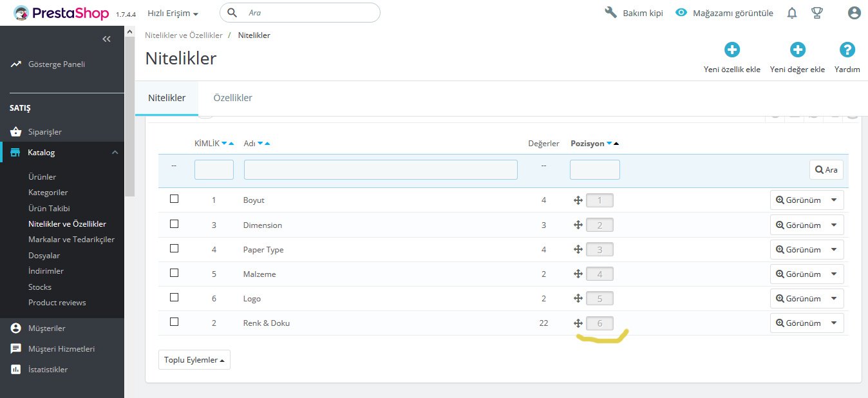Screen dimensions: 868x398
Task: Click the move handle for Malzeme row
Action: tap(578, 274)
